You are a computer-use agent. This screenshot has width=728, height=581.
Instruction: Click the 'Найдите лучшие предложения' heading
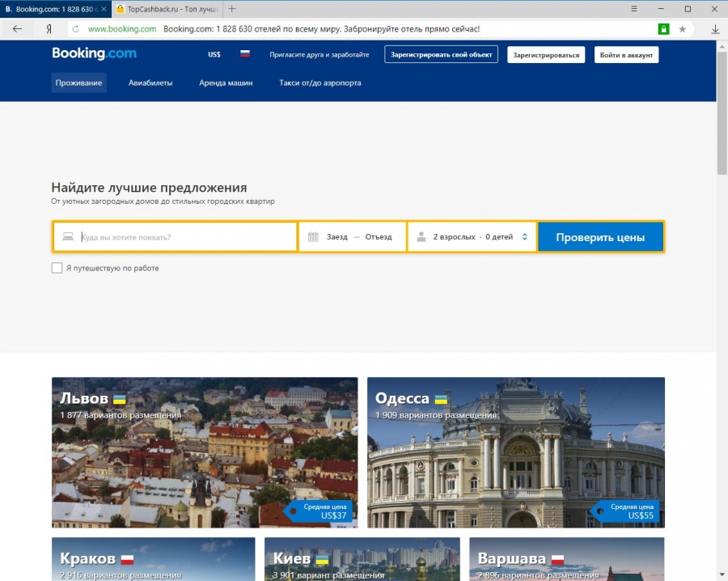click(x=149, y=188)
